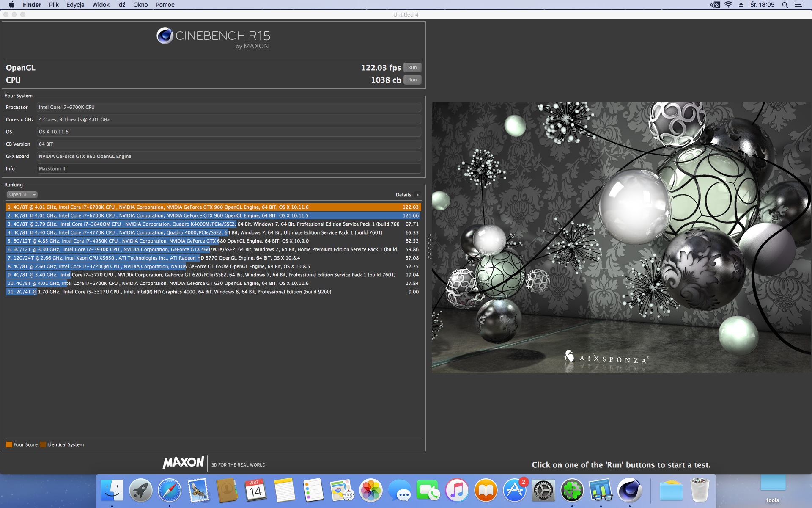Click the Wi-Fi status icon
This screenshot has height=508, width=812.
pos(728,5)
